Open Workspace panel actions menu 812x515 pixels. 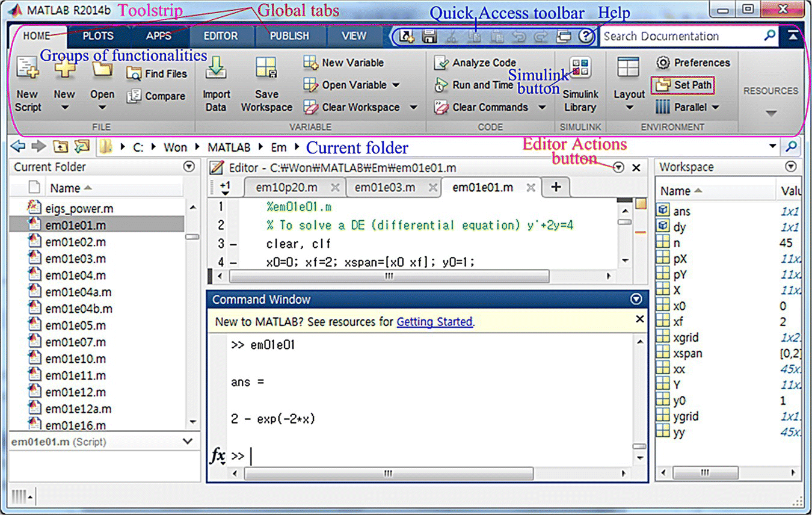point(791,167)
